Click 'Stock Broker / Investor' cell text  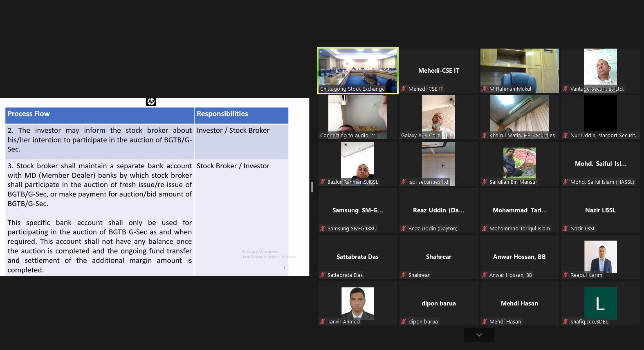click(233, 166)
